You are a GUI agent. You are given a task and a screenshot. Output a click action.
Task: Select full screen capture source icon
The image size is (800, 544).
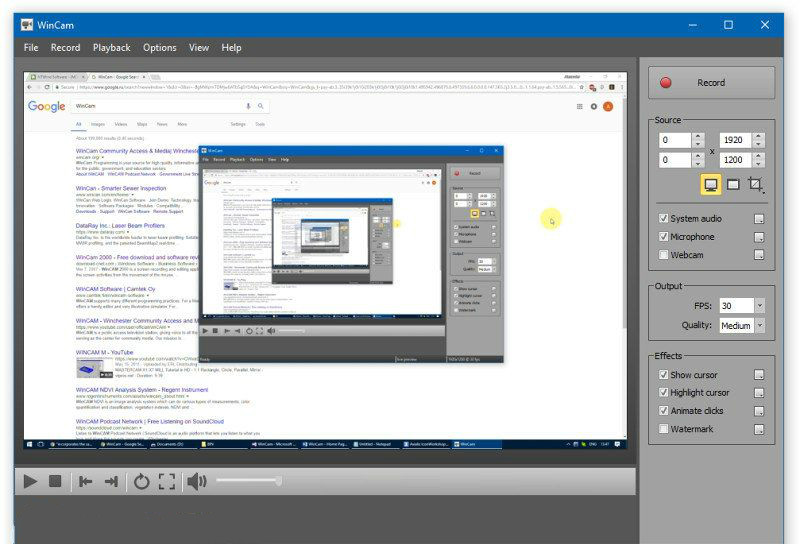[711, 184]
